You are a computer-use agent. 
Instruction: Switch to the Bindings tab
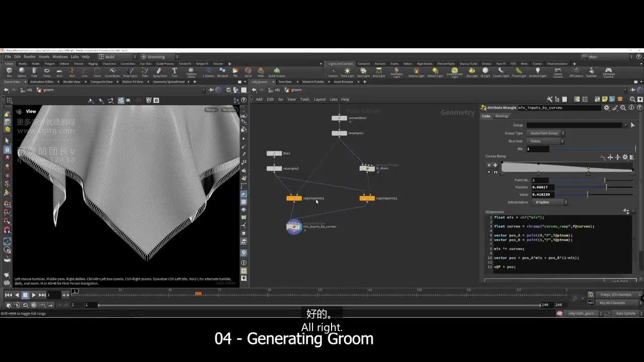pos(502,116)
